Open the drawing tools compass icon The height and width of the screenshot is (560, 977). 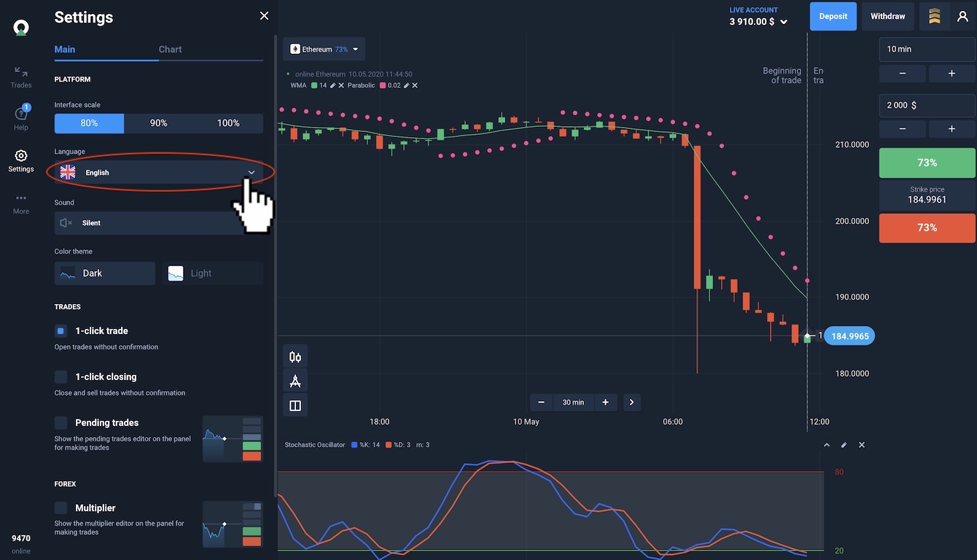pos(295,381)
